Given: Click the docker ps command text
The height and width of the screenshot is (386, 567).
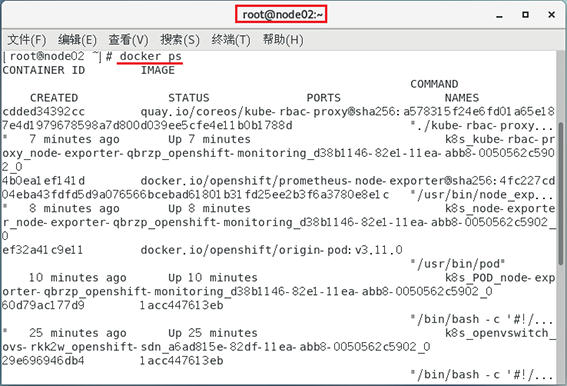Looking at the screenshot, I should coord(150,56).
